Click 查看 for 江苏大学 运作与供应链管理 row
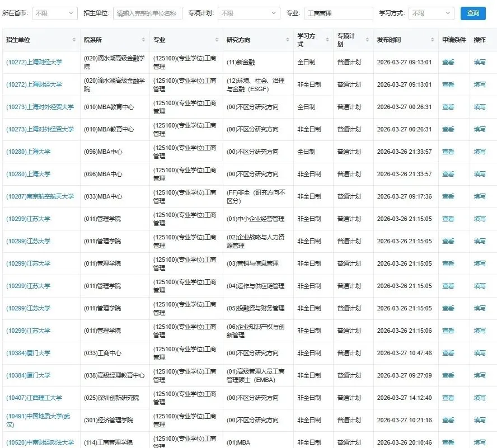Image resolution: width=497 pixels, height=448 pixels. click(x=448, y=286)
